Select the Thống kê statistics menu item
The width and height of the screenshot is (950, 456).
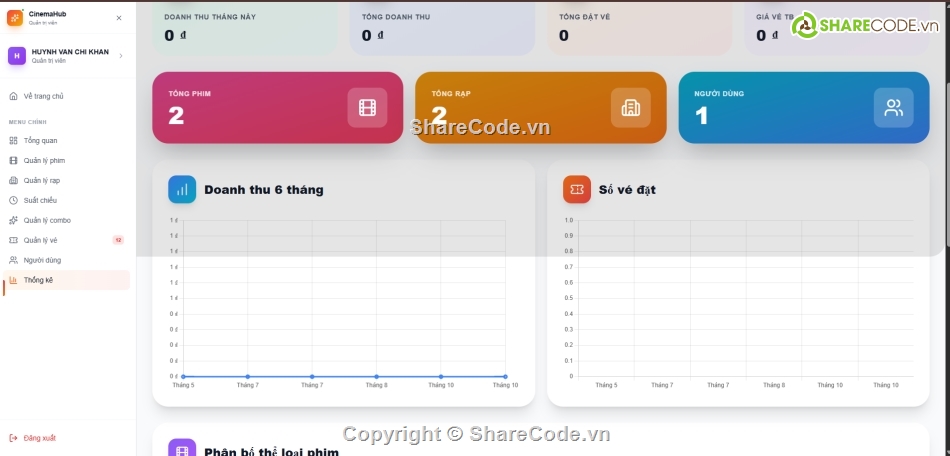pyautogui.click(x=38, y=280)
